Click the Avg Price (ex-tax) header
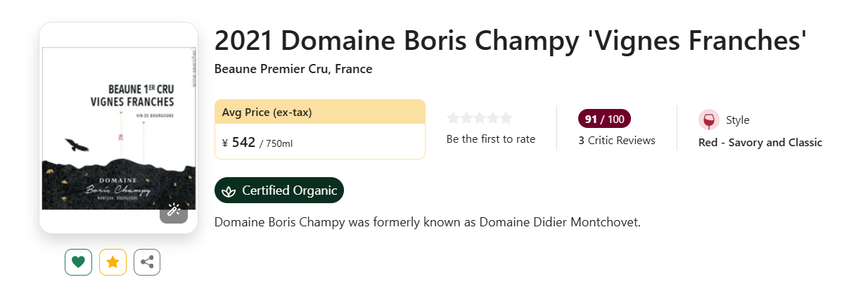Screen dimensions: 868x303 (x=267, y=112)
